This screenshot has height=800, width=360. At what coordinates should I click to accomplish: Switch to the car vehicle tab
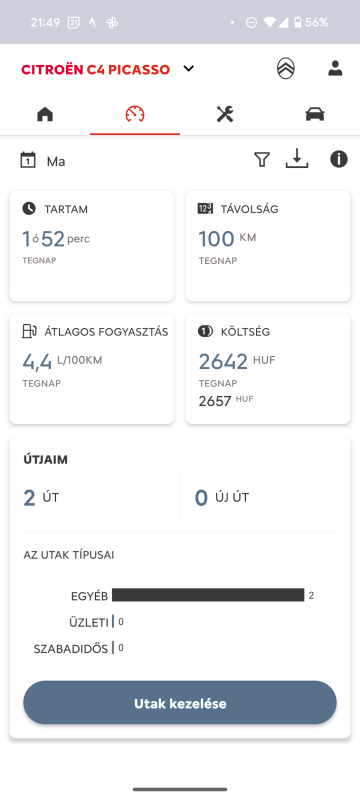[315, 114]
